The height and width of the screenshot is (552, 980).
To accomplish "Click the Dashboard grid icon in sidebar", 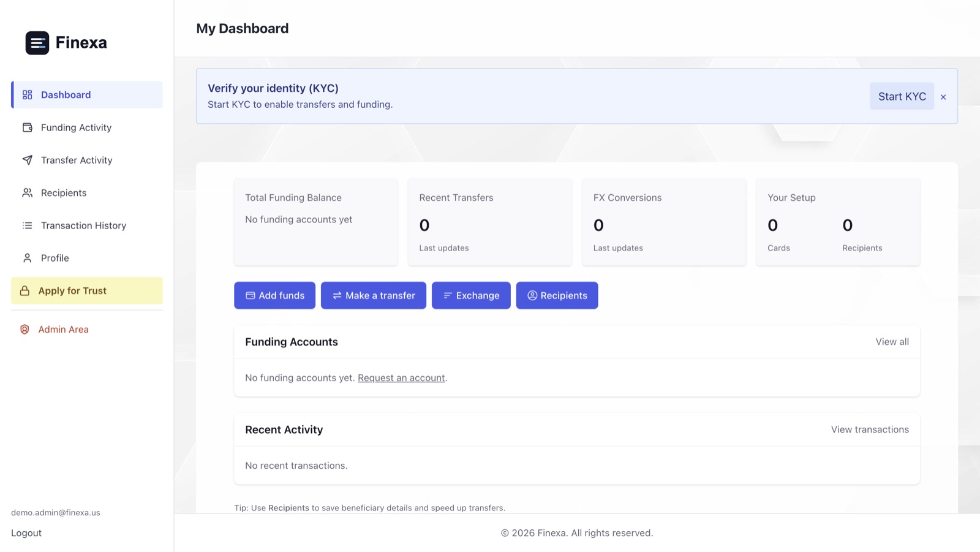I will click(x=28, y=95).
